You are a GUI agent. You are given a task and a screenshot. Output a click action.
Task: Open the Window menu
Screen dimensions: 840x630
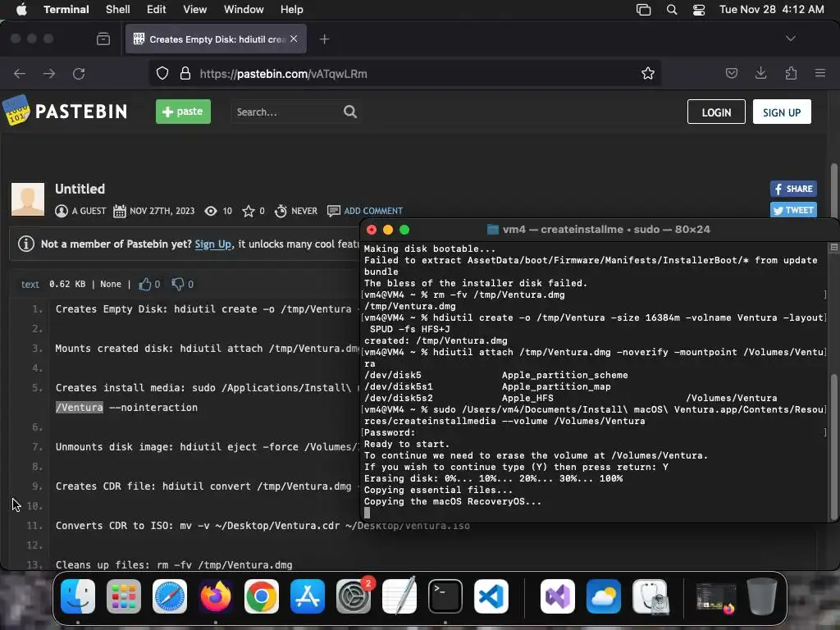click(x=244, y=10)
